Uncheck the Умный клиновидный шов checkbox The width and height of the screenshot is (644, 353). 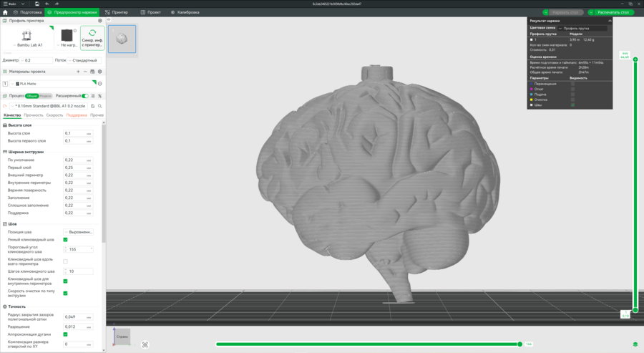tap(65, 240)
